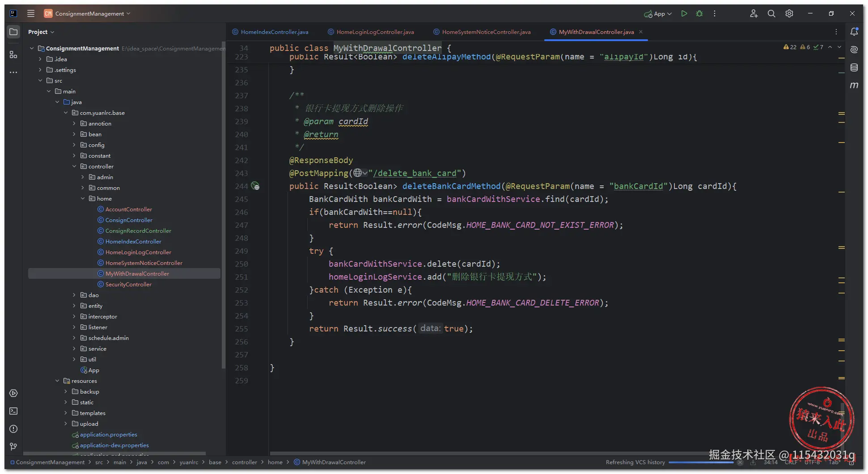Expand the .settings folder
The image size is (868, 474).
coord(40,70)
